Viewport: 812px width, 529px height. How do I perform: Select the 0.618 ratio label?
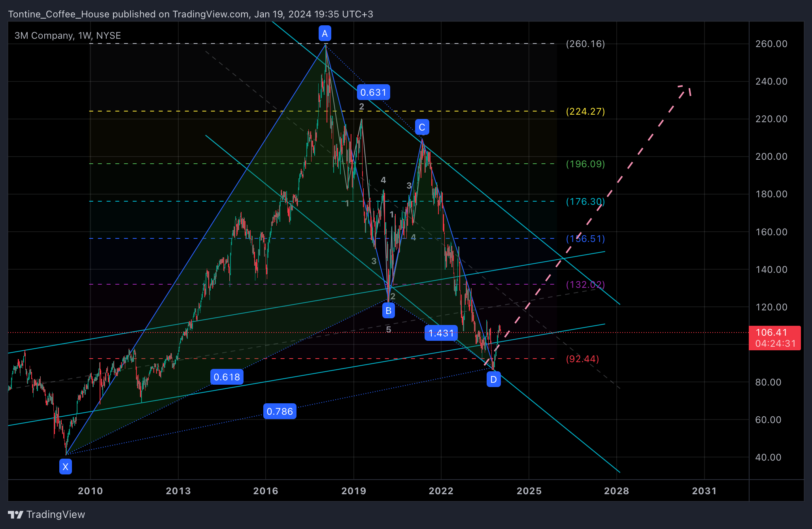click(227, 377)
